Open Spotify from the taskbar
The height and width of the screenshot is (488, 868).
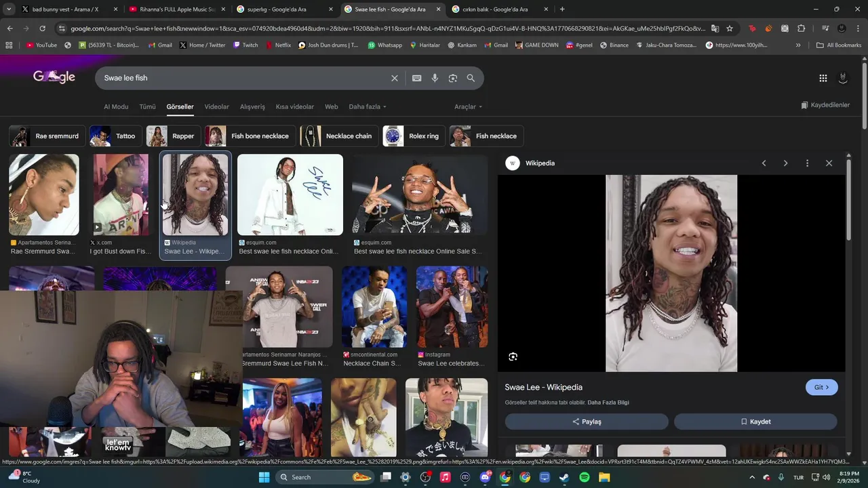[585, 477]
